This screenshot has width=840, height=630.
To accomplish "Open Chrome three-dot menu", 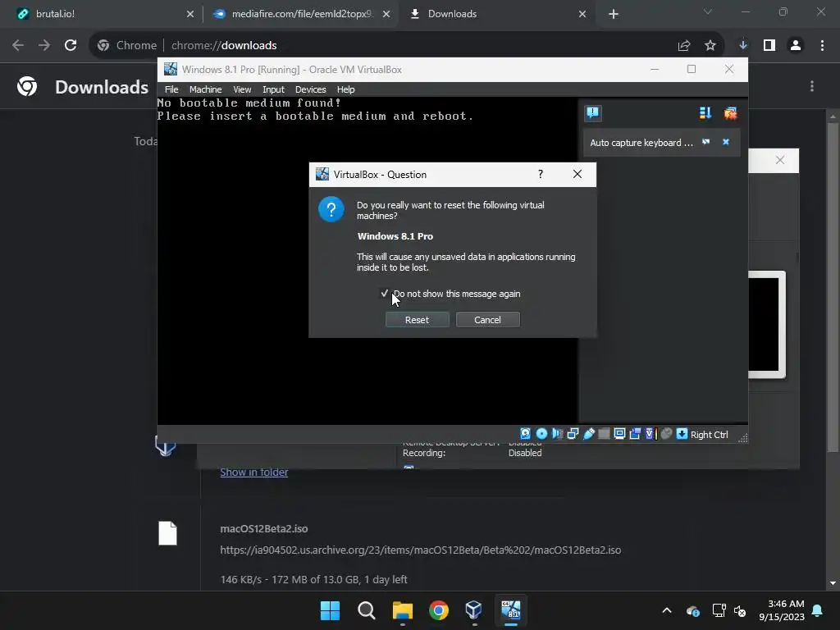I will tap(822, 46).
